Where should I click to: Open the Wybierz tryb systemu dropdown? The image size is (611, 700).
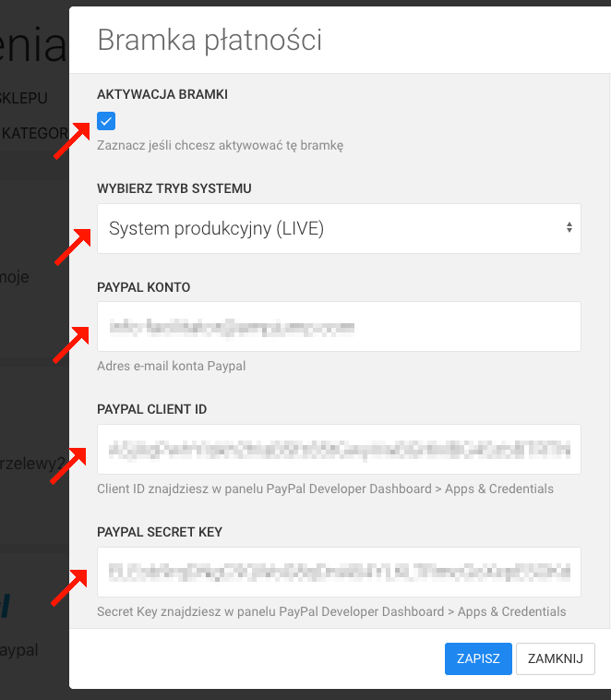[339, 229]
